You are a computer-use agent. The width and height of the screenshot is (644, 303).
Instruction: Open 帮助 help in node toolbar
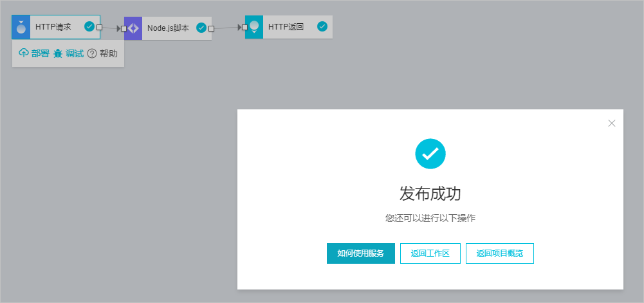click(x=103, y=53)
